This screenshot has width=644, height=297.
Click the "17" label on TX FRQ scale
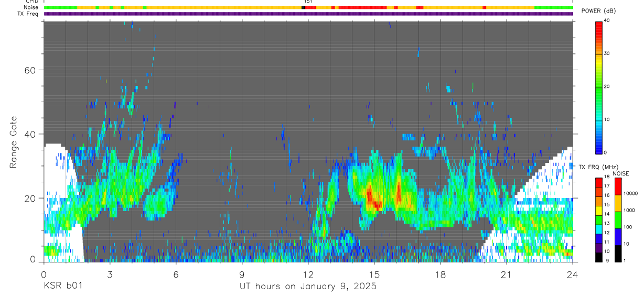(607, 186)
